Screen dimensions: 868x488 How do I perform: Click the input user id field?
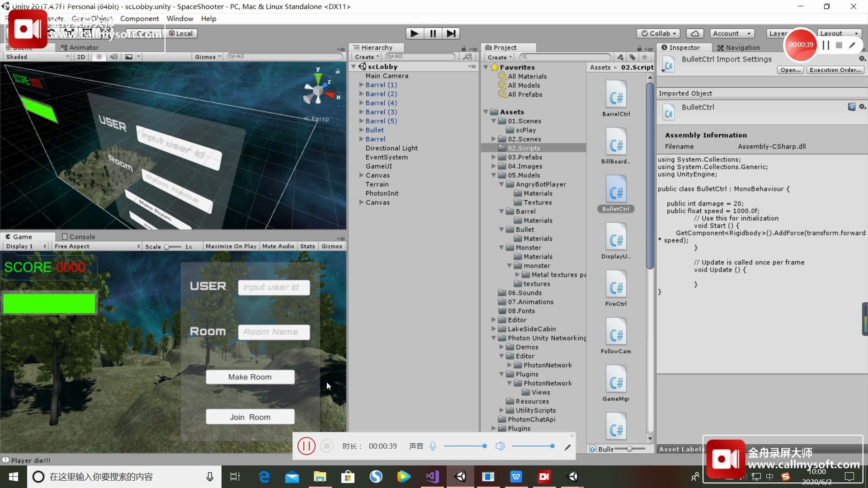[x=274, y=287]
